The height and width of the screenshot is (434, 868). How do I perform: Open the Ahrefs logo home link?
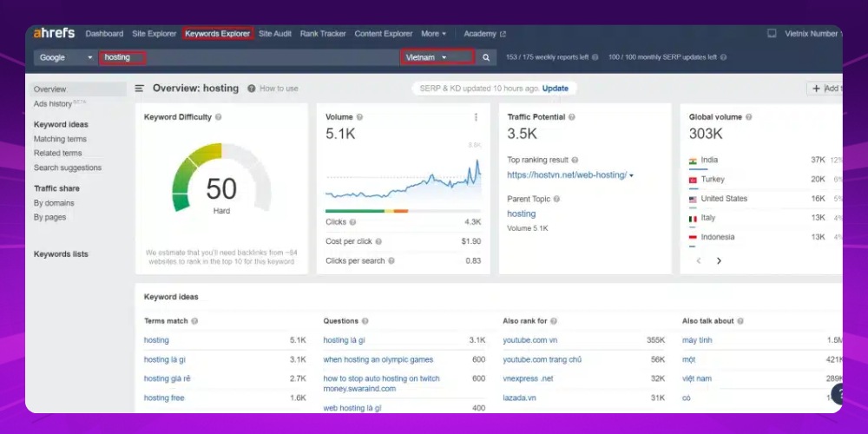(x=54, y=33)
